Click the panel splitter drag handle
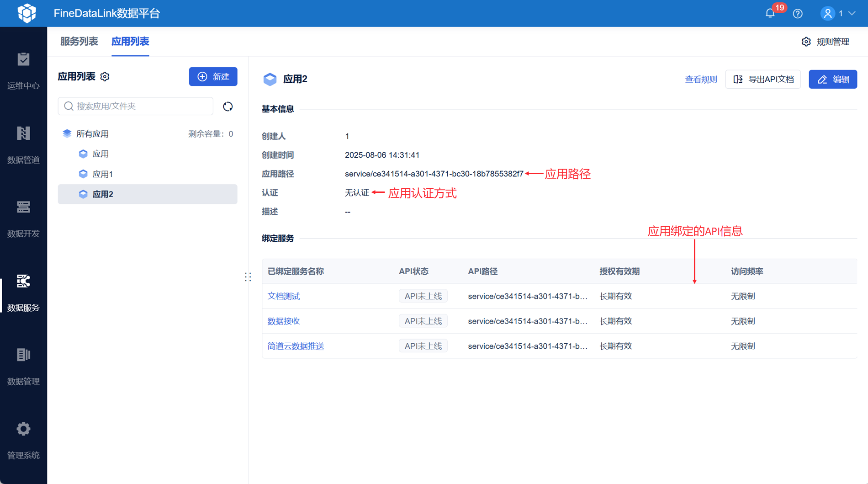The image size is (868, 484). 248,277
